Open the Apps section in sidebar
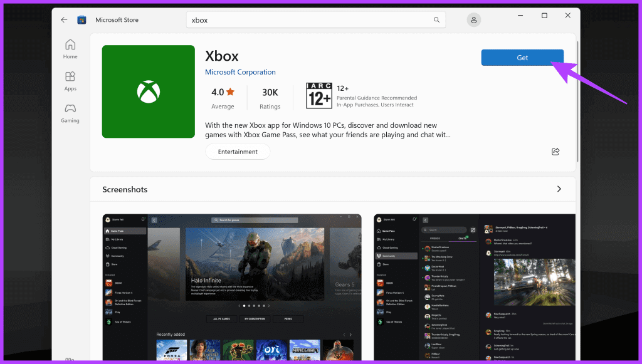 click(70, 81)
